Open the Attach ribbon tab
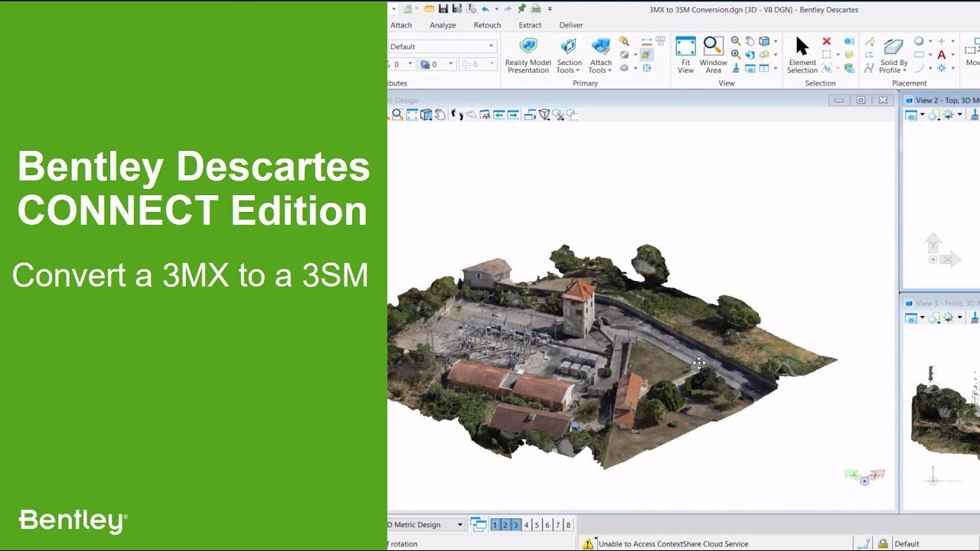The image size is (980, 551). pos(401,25)
